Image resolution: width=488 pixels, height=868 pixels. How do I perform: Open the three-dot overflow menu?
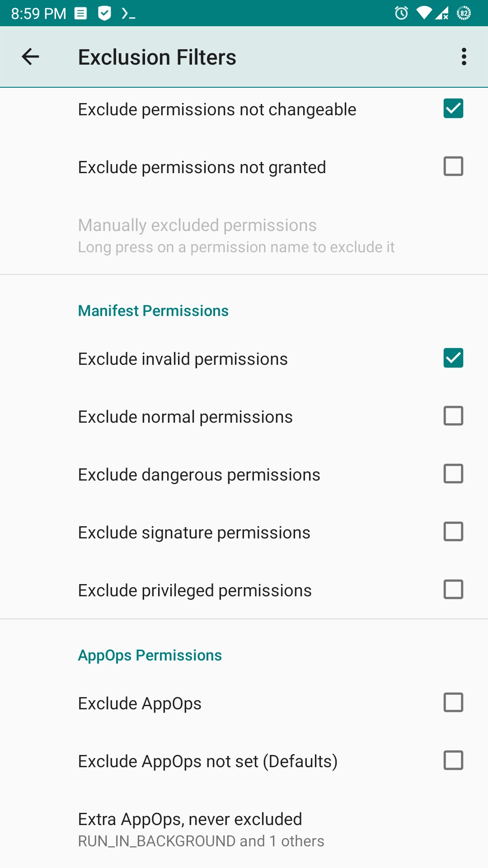tap(464, 57)
